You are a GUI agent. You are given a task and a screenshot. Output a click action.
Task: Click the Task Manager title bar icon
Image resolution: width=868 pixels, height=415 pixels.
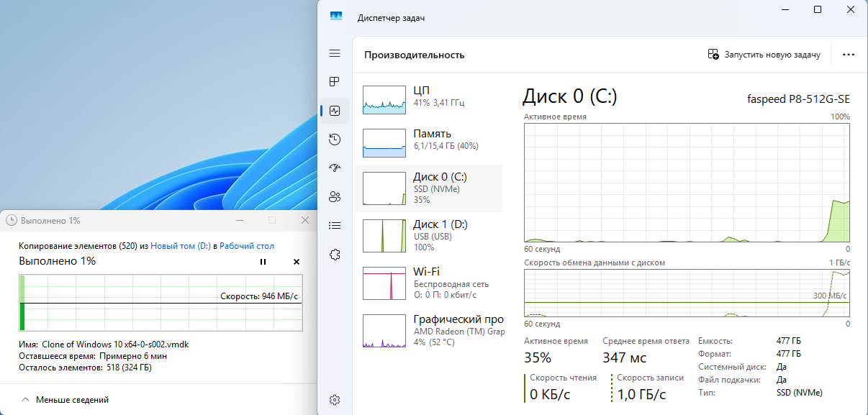coord(336,17)
